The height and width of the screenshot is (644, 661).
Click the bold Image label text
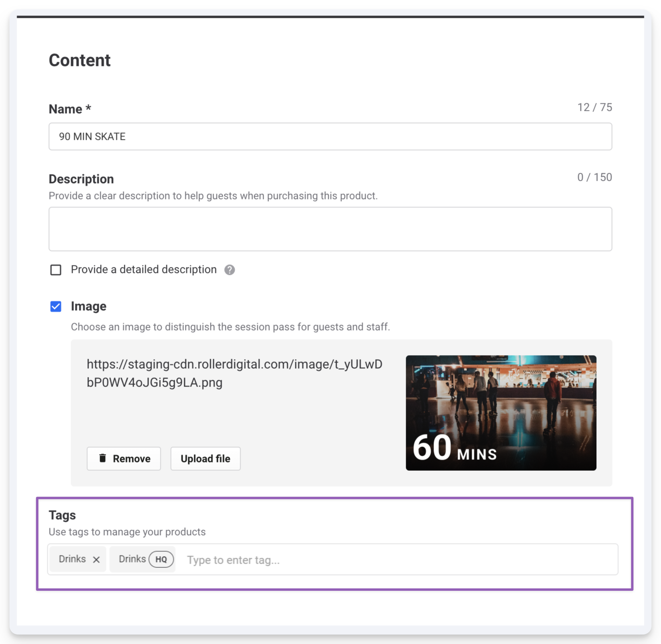coord(89,306)
